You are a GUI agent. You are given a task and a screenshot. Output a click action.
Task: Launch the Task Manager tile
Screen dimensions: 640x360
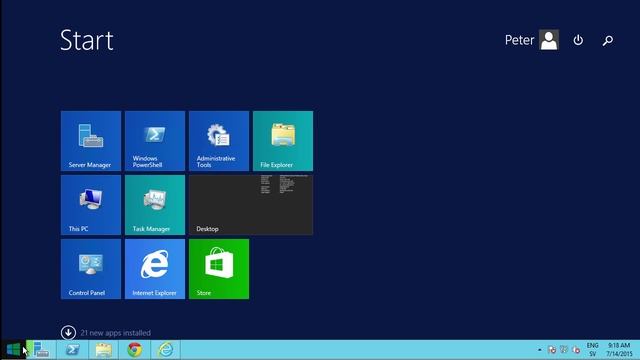pos(155,205)
